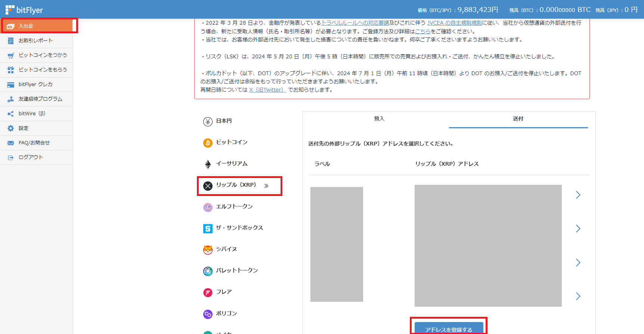644x334 pixels.
Task: Click the Elf Token coin icon
Action: coord(208,207)
